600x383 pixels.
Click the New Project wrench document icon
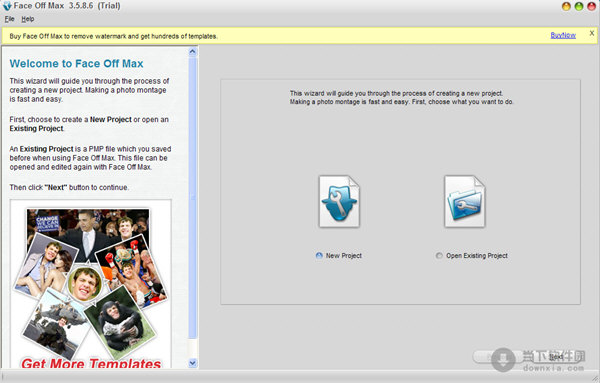click(x=339, y=201)
